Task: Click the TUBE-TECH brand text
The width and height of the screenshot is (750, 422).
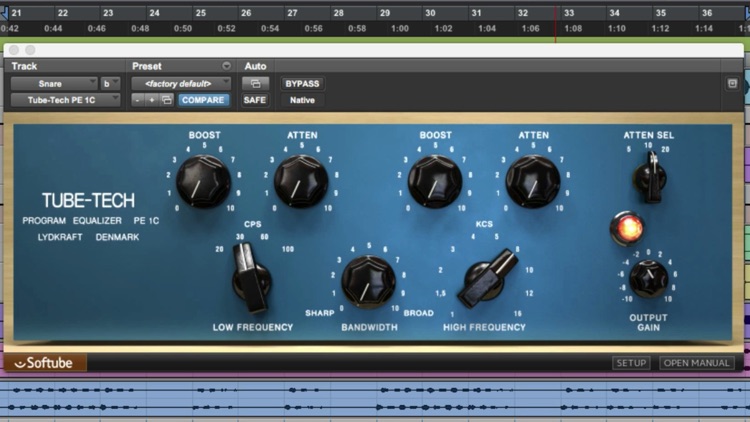Action: pyautogui.click(x=88, y=200)
